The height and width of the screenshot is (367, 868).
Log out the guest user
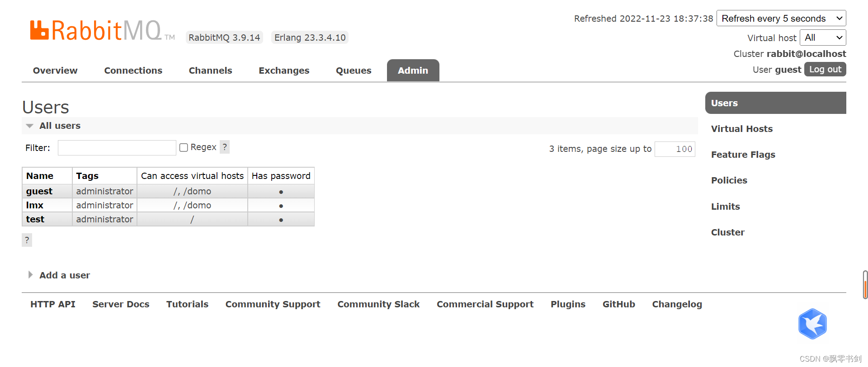tap(825, 69)
